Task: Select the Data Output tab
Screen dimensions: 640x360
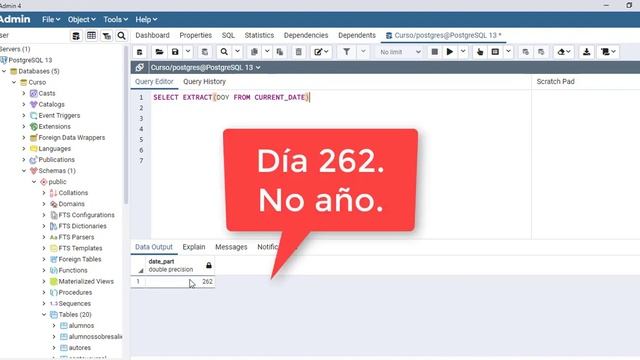Action: (x=154, y=247)
